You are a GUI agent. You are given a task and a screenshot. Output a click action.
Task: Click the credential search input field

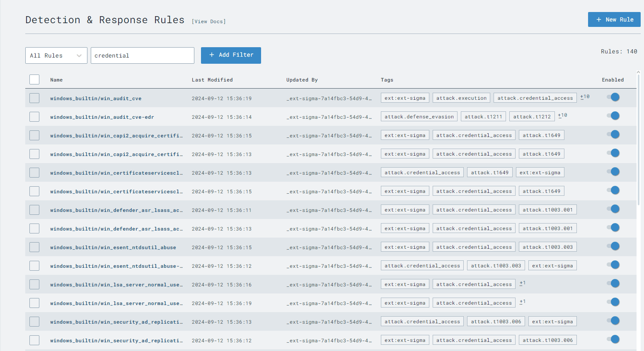(x=142, y=55)
